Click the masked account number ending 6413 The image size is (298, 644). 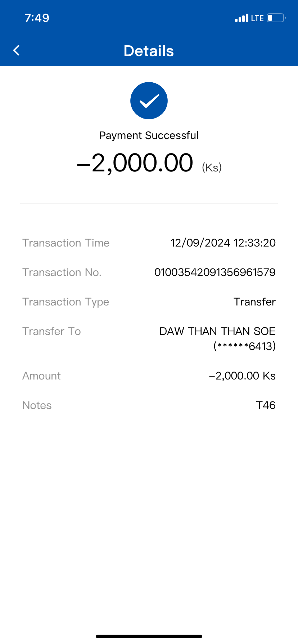tap(245, 346)
